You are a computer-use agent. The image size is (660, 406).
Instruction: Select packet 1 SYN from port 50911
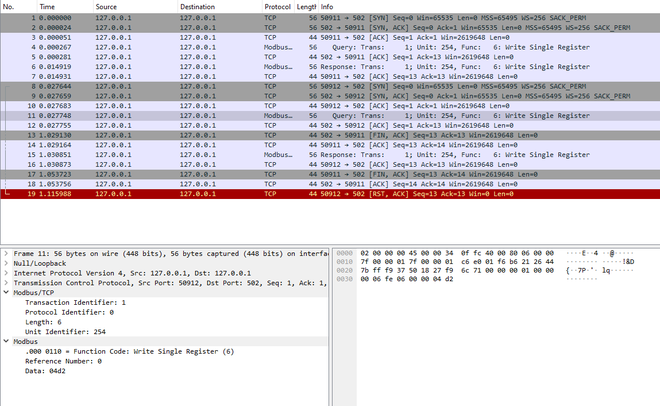(330, 18)
